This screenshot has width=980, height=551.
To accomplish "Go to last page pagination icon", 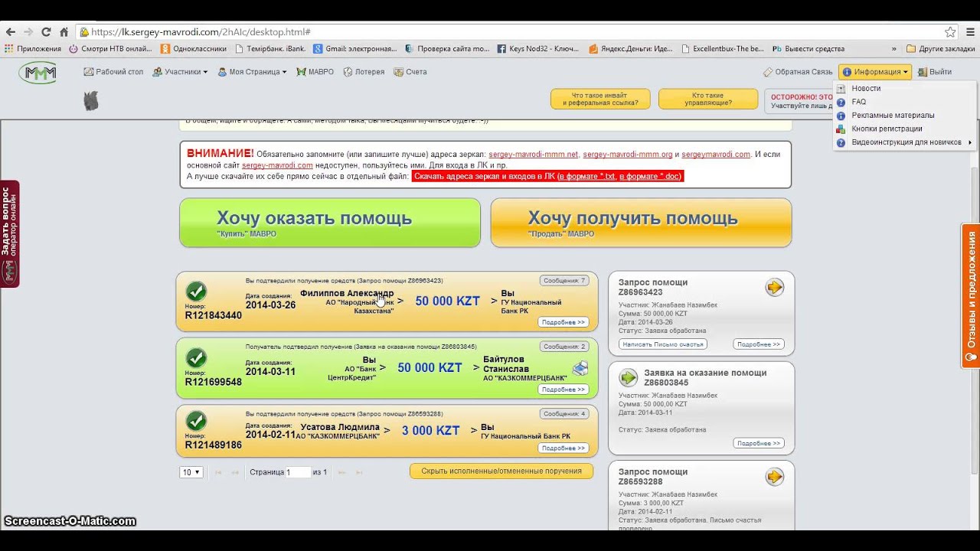I will [x=359, y=473].
